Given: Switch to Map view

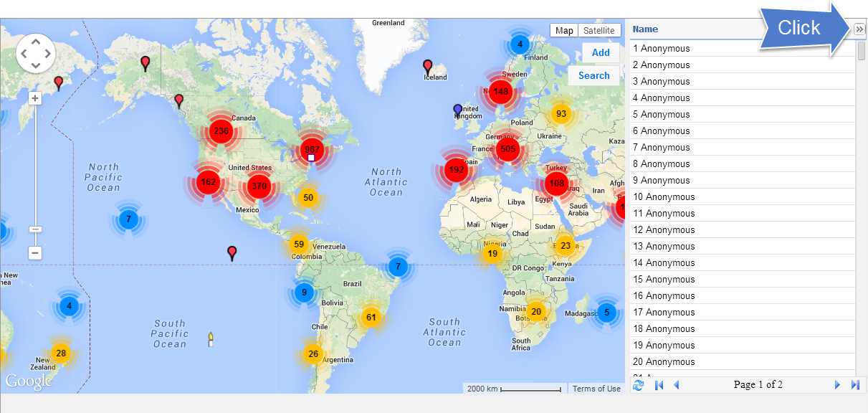Looking at the screenshot, I should click(x=564, y=30).
